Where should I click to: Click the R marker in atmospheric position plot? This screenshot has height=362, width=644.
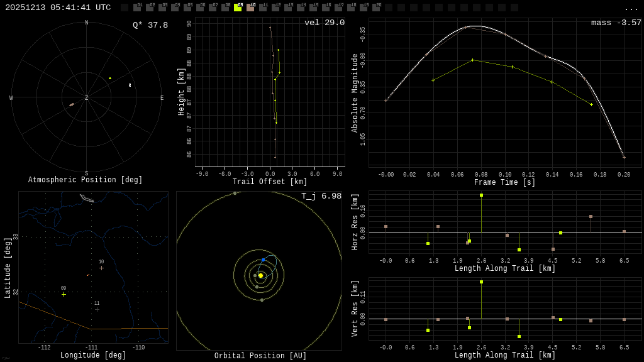coord(130,85)
